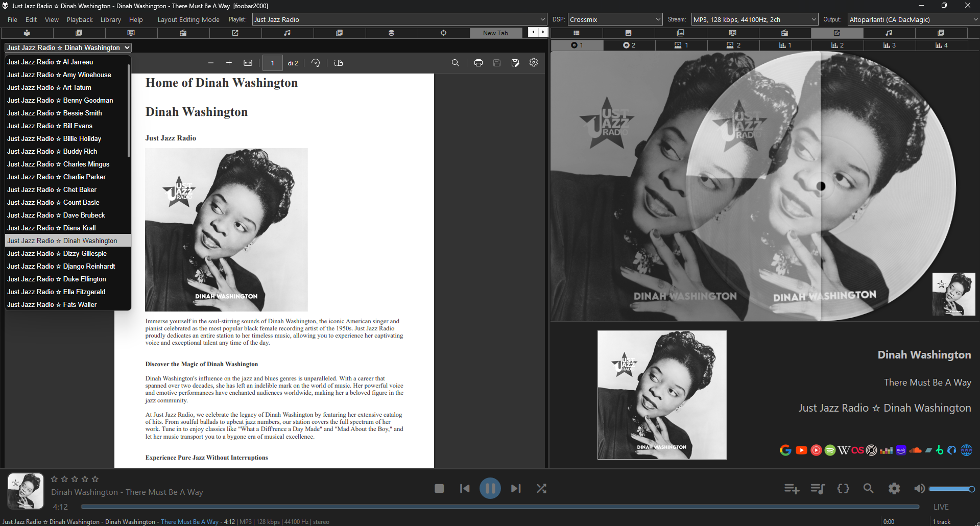The image size is (980, 526).
Task: Open YouTube icon link
Action: pos(801,450)
